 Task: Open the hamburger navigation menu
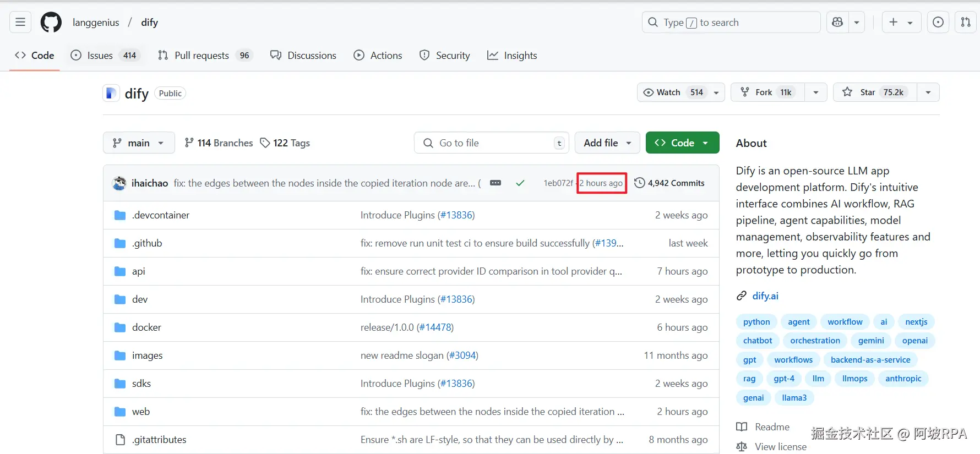click(x=20, y=22)
